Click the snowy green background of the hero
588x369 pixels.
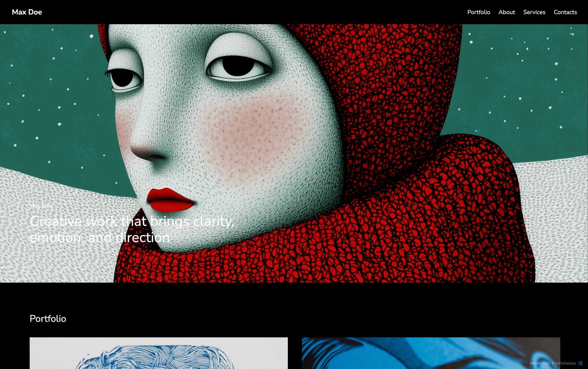(46, 92)
